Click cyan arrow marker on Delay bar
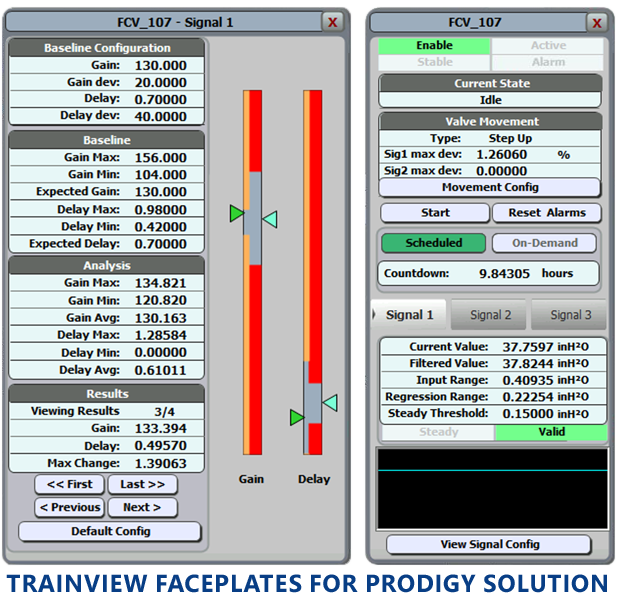 click(x=329, y=402)
